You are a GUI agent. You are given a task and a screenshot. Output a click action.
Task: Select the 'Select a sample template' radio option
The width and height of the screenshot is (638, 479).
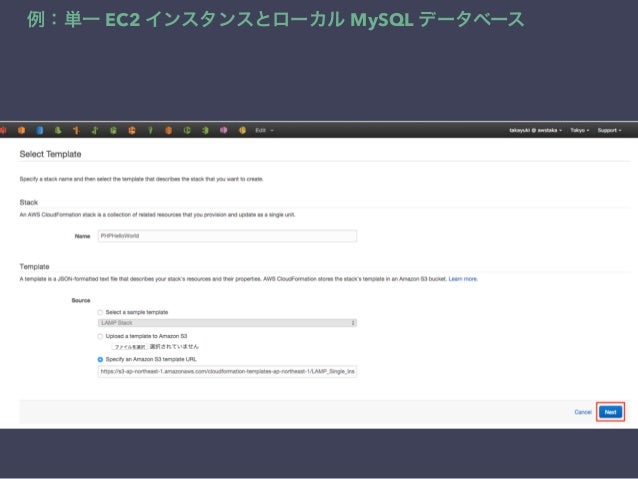tap(100, 313)
